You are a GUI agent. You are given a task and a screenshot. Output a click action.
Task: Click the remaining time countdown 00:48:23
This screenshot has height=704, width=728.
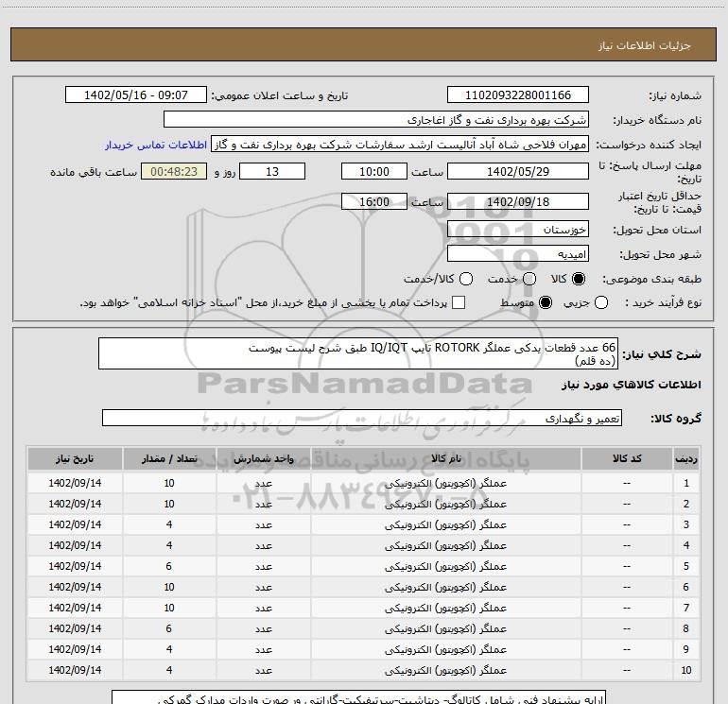coord(174,171)
